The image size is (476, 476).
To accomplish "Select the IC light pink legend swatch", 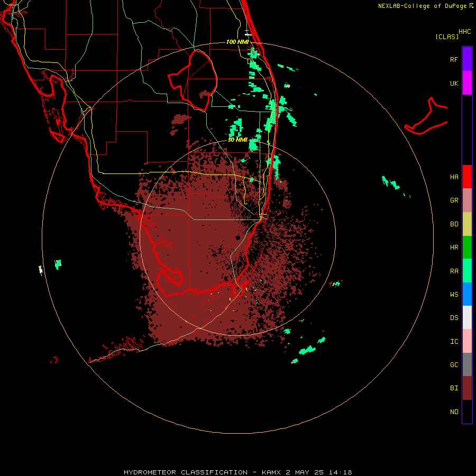I will pyautogui.click(x=467, y=341).
